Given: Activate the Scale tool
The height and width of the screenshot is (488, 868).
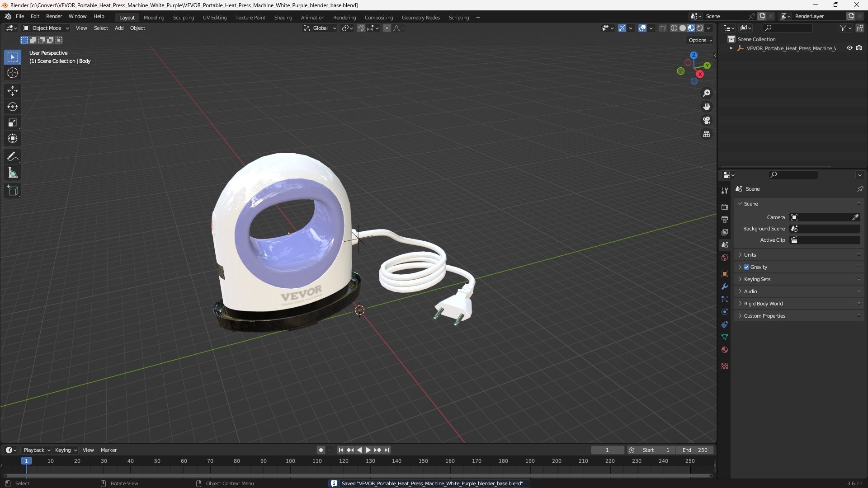Looking at the screenshot, I should pos(13,122).
